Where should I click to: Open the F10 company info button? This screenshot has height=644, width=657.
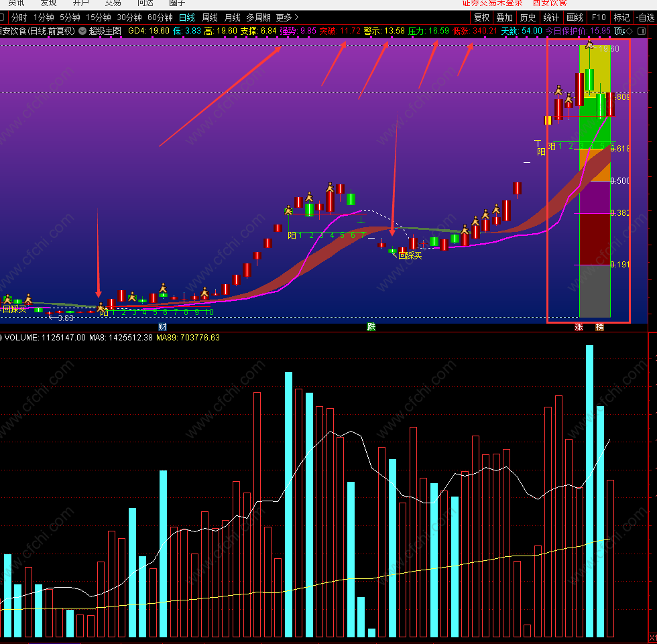pyautogui.click(x=599, y=17)
